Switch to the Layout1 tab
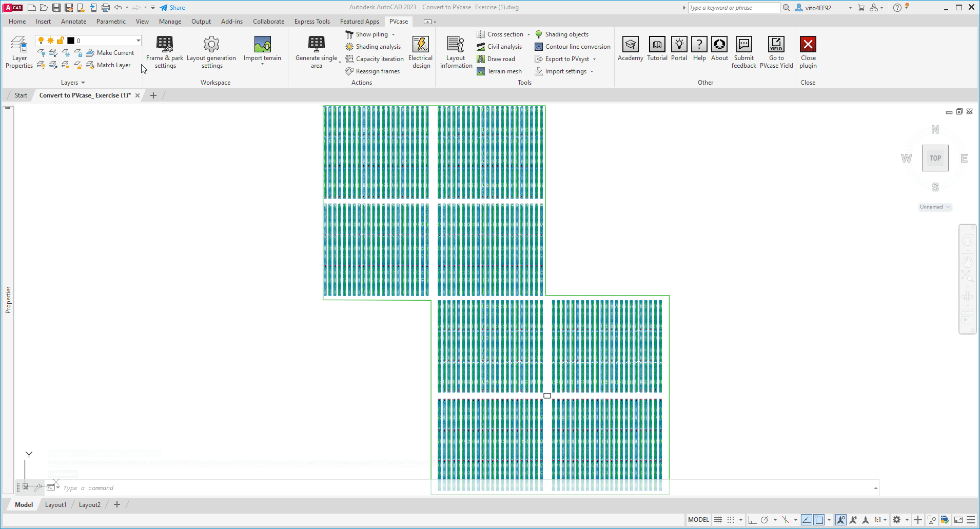Image resolution: width=980 pixels, height=529 pixels. 55,505
